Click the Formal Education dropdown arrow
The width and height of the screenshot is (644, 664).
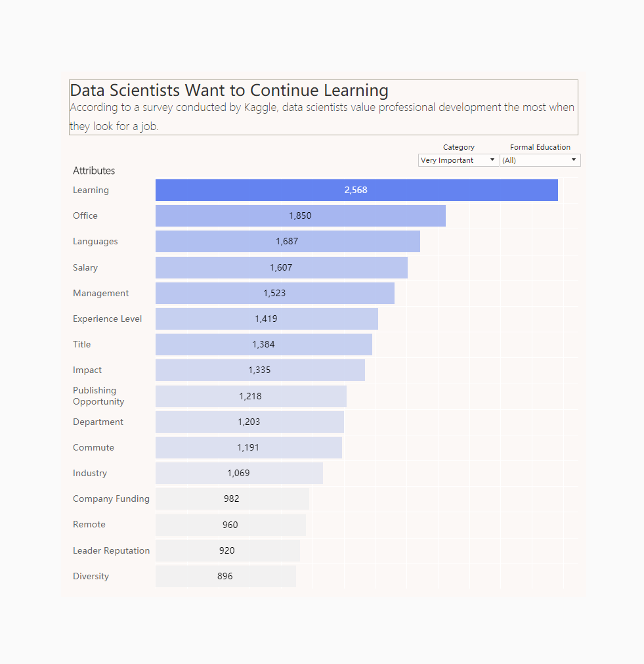click(574, 160)
